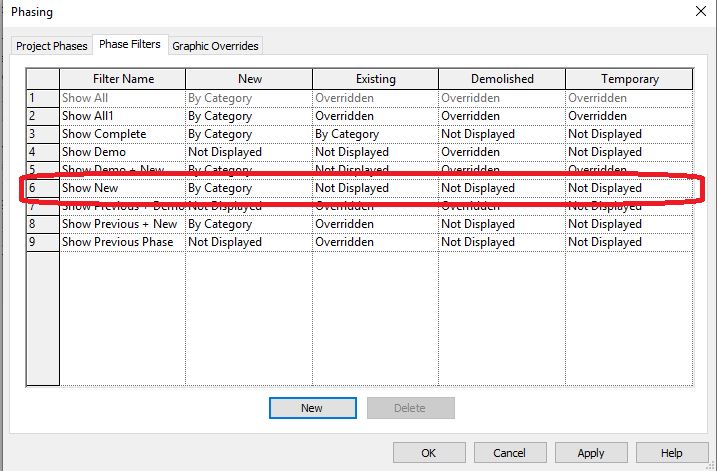Edit the Show Previous + New filter name

tap(122, 224)
